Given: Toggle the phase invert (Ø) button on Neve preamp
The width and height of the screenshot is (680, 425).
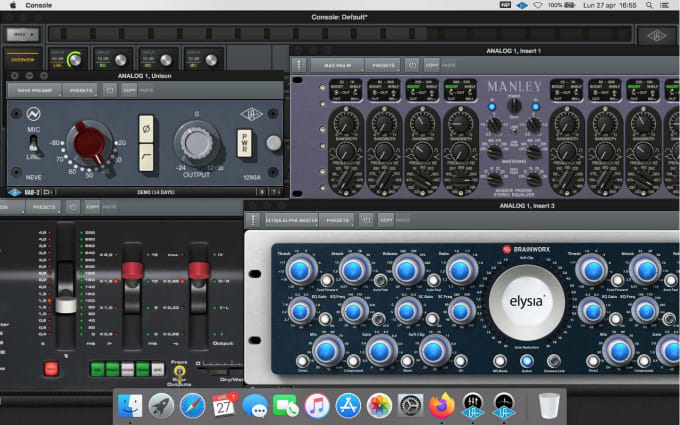Looking at the screenshot, I should pyautogui.click(x=146, y=129).
